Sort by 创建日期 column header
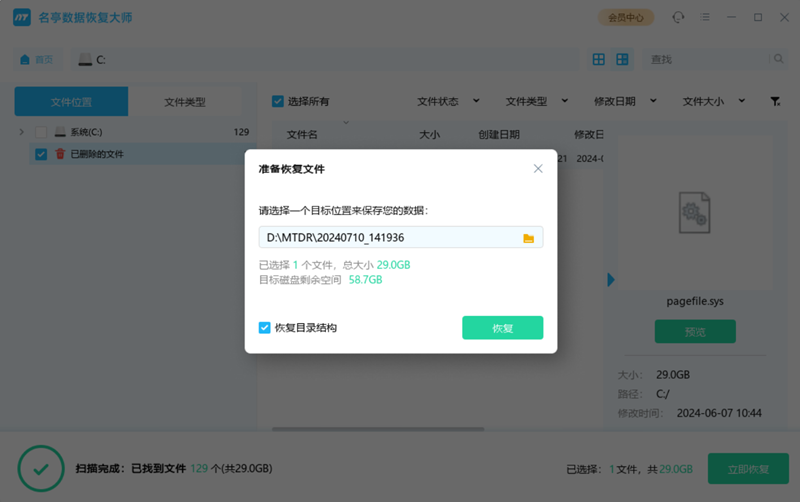The height and width of the screenshot is (502, 800). pyautogui.click(x=498, y=135)
